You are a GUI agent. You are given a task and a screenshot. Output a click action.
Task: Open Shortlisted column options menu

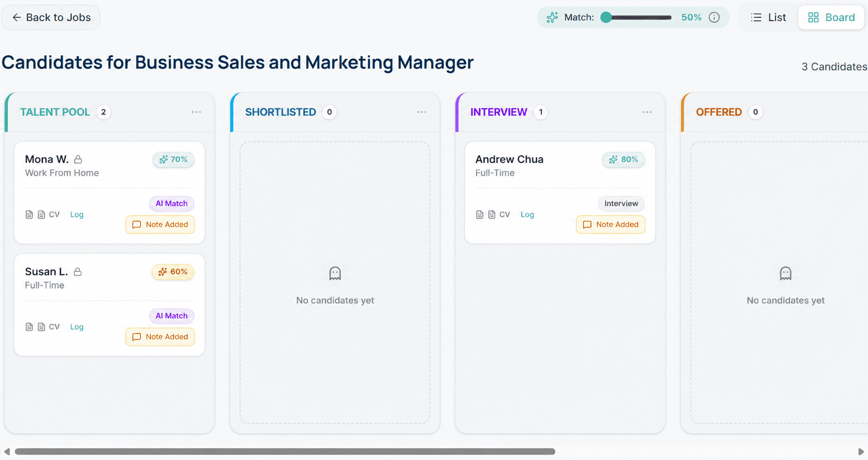point(422,112)
